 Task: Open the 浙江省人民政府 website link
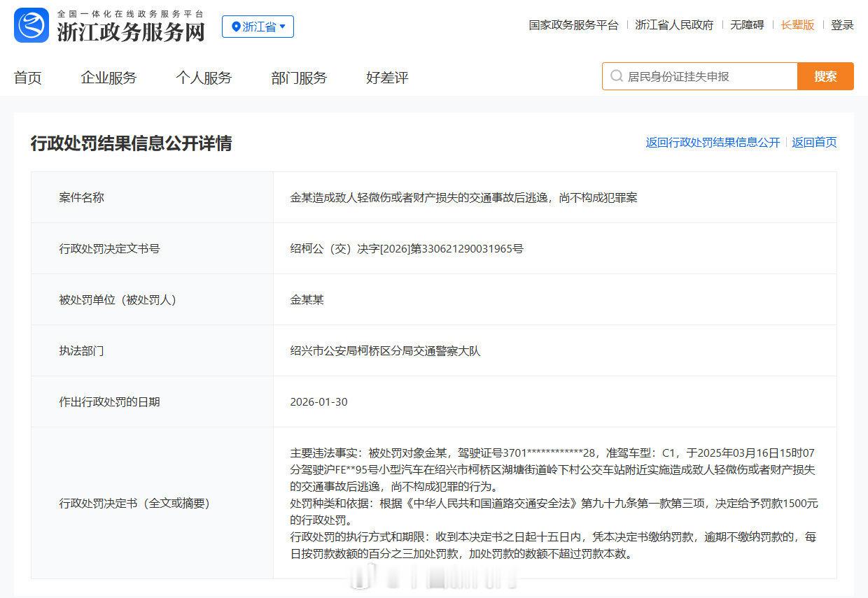point(674,24)
